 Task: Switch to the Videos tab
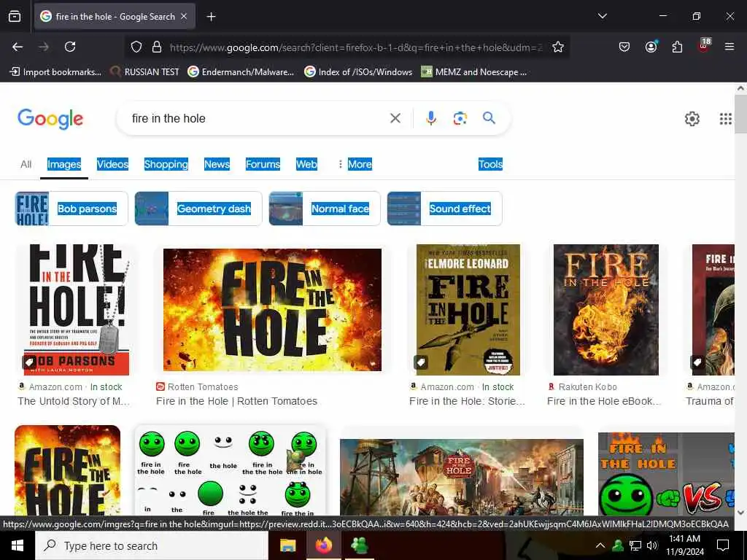[112, 164]
